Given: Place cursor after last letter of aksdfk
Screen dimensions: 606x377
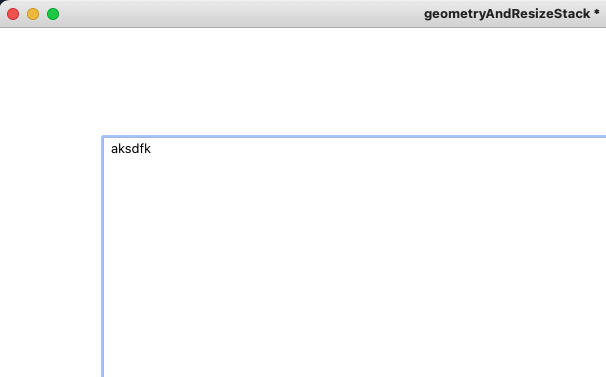Looking at the screenshot, I should coord(152,149).
